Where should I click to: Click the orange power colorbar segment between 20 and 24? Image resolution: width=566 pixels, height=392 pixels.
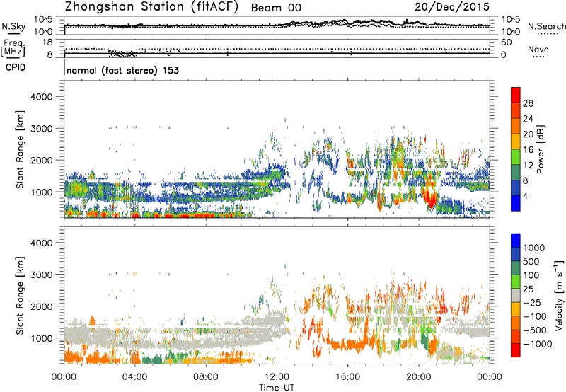[x=516, y=126]
